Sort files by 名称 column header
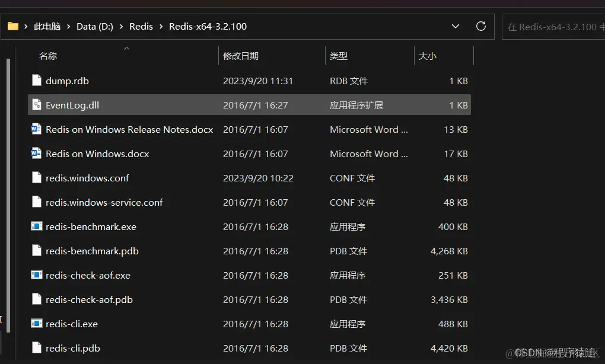605x364 pixels. click(48, 56)
